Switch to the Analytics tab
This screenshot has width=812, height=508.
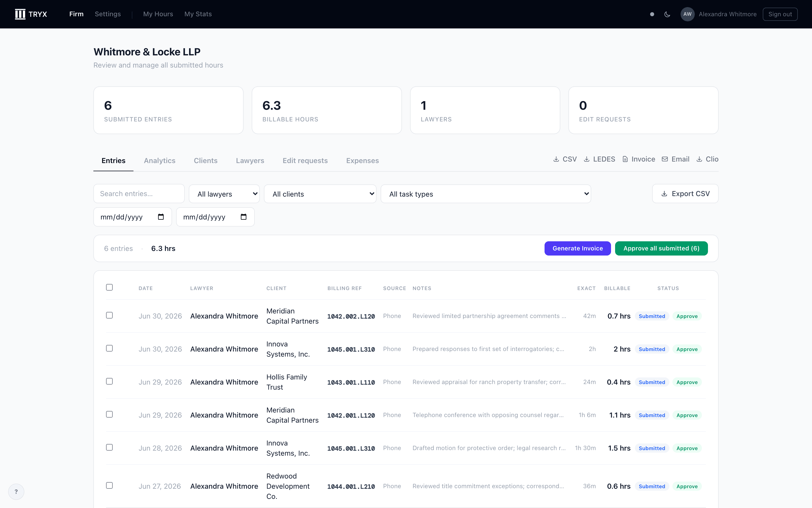160,161
